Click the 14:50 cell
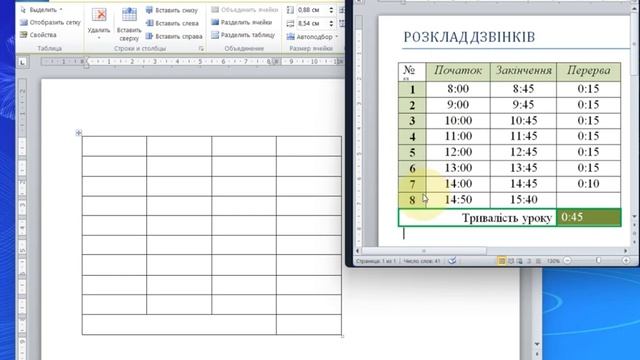640x360 pixels. coord(458,200)
